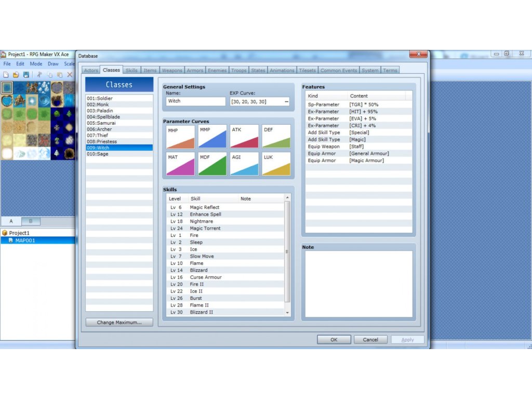Click the Change Maximum button
Viewport: 532px width, 399px height.
[x=119, y=322]
